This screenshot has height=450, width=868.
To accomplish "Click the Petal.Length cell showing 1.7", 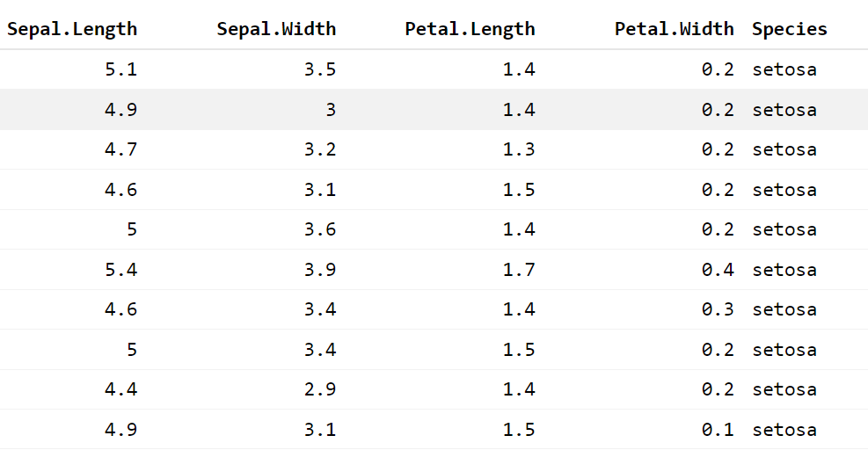I will pos(518,270).
